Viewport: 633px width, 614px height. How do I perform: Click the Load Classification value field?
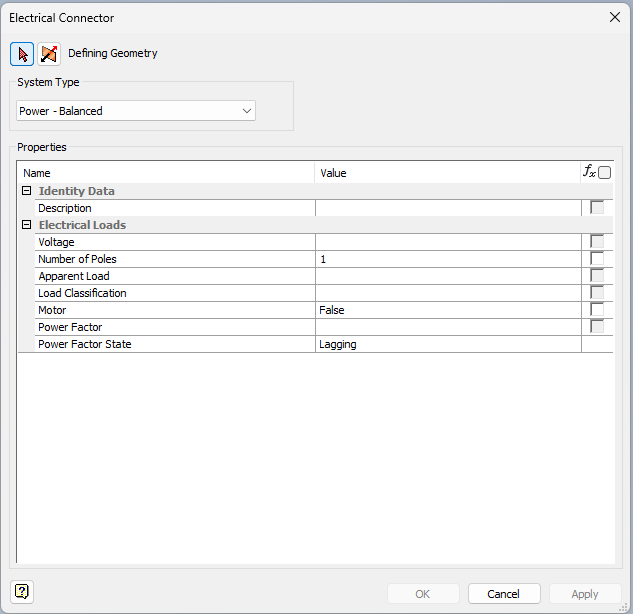pyautogui.click(x=448, y=293)
